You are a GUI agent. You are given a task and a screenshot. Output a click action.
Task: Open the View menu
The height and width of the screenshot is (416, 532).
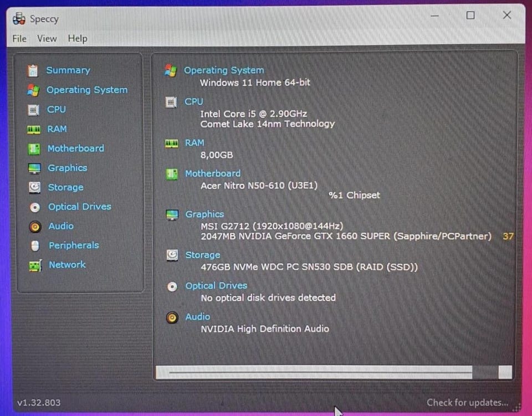point(47,39)
